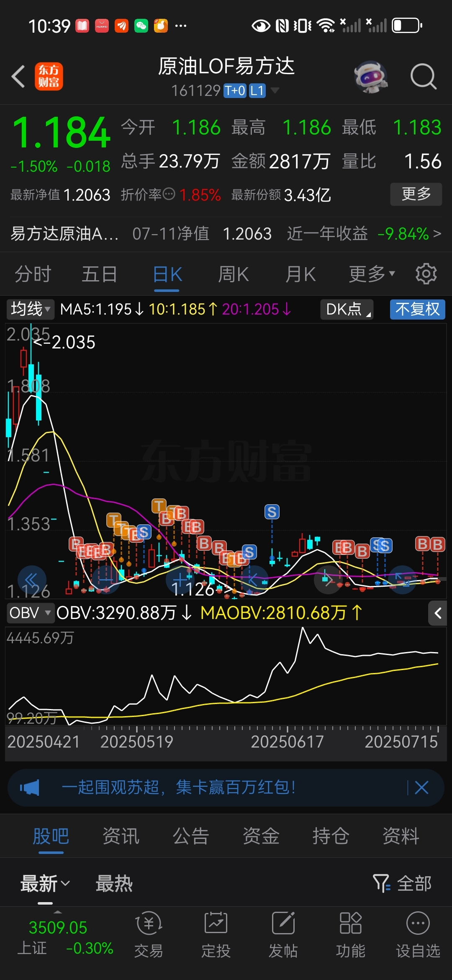Image resolution: width=452 pixels, height=980 pixels.
Task: Tap the chart step-left arrow button
Action: point(254,580)
